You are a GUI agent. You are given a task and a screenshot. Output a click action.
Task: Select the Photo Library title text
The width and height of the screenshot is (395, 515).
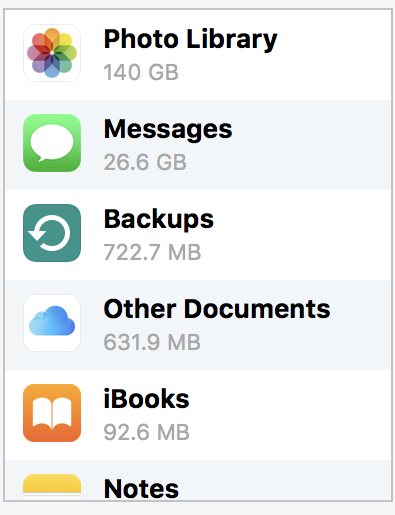click(190, 40)
